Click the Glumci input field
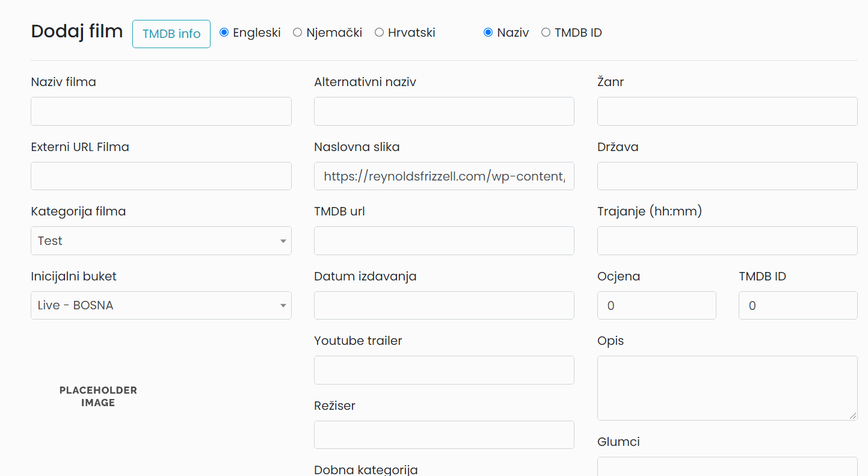Image resolution: width=868 pixels, height=476 pixels. pyautogui.click(x=727, y=466)
